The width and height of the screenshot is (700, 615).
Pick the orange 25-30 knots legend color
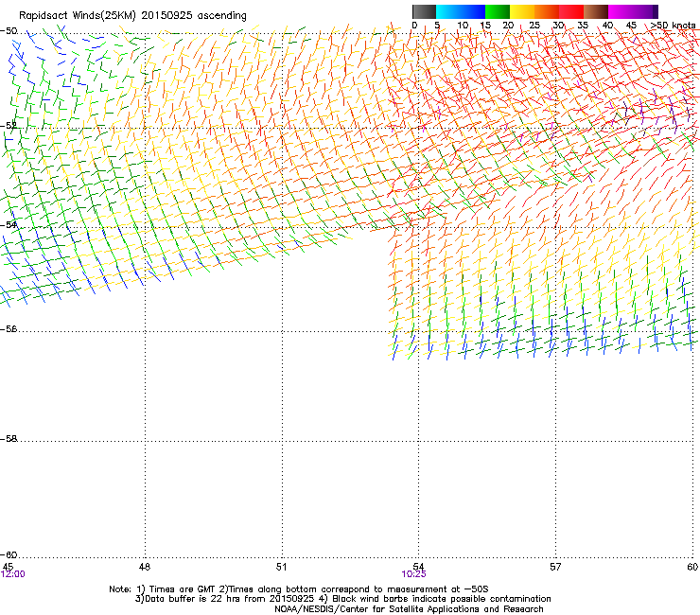tap(547, 11)
